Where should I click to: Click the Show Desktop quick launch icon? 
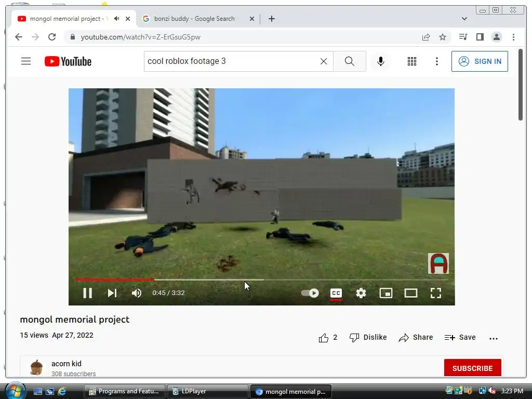[37, 392]
